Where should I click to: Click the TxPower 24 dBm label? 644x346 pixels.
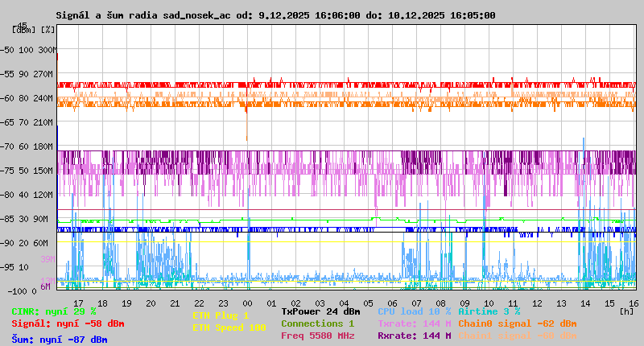coord(320,311)
